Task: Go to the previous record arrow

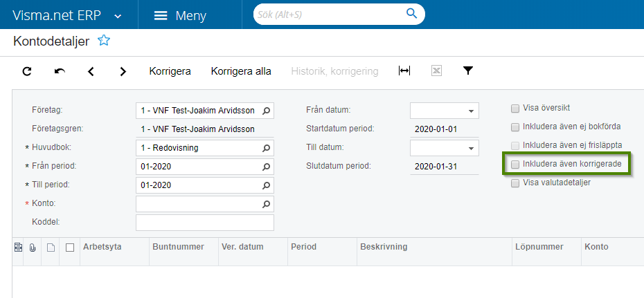Action: click(x=91, y=71)
